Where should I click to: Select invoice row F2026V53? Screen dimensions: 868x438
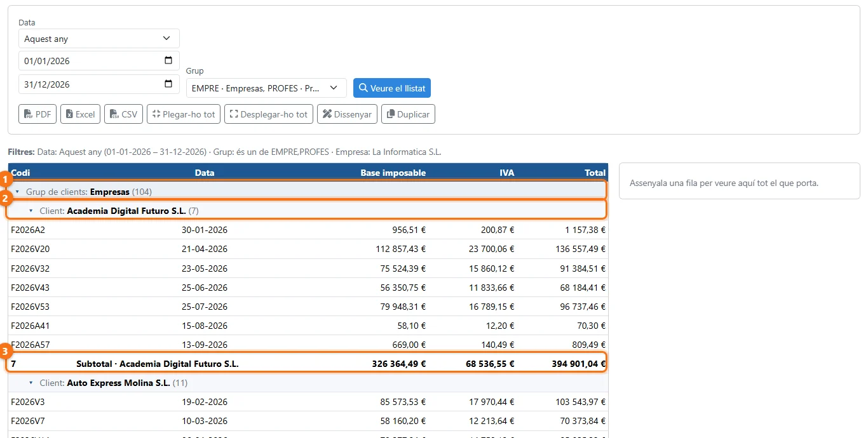tap(308, 307)
